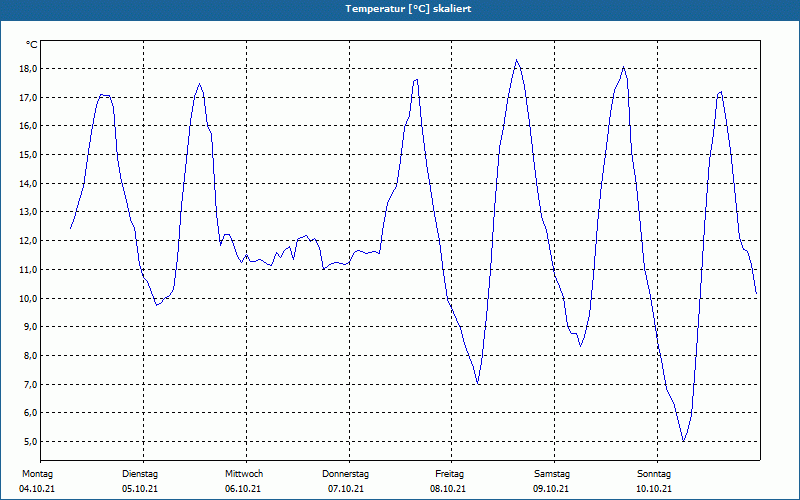
Task: Click the date 04.10.21
Action: [37, 489]
